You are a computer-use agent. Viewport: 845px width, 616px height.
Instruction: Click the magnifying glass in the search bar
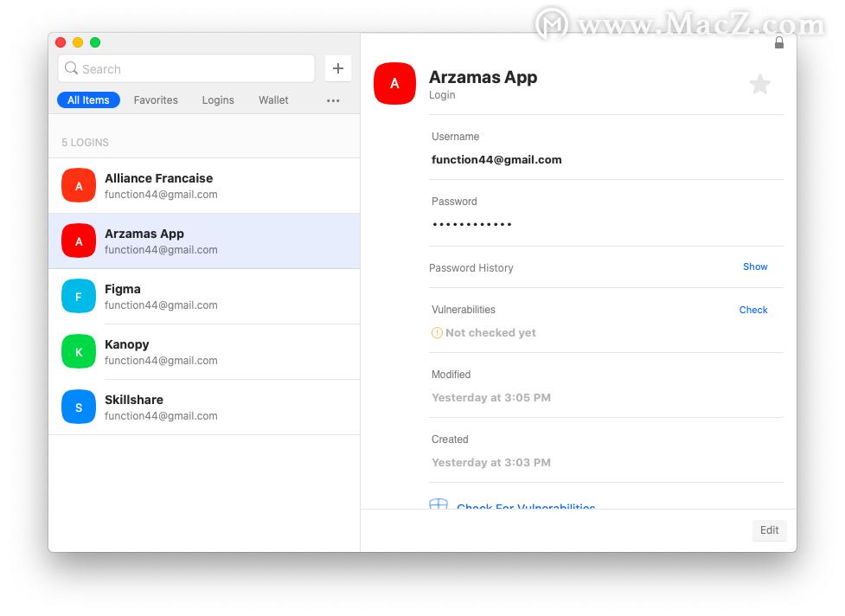click(70, 67)
